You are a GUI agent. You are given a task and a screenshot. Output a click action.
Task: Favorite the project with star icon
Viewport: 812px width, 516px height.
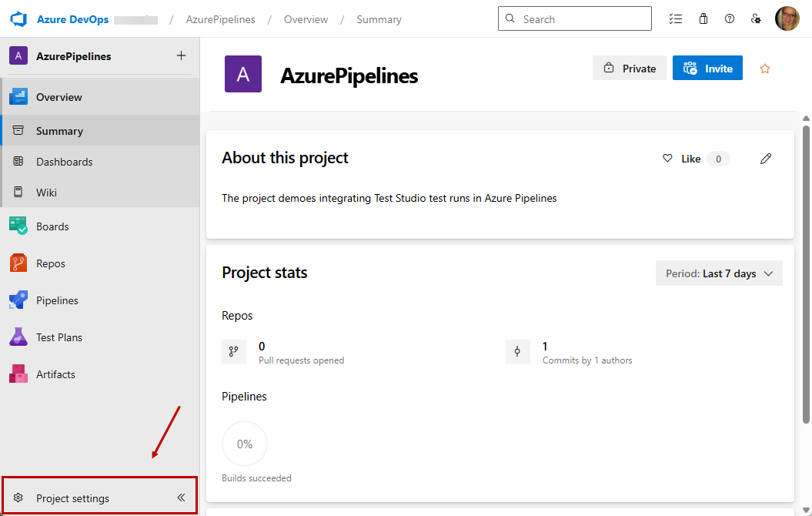coord(765,69)
